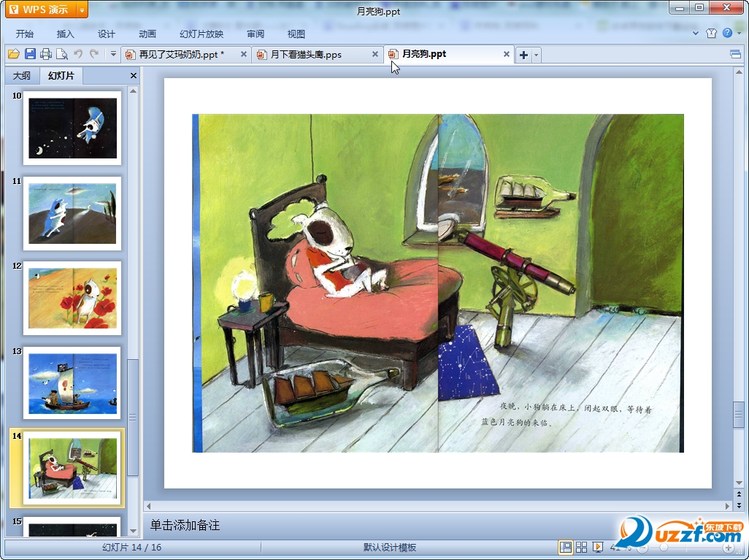Click the main slide image
749x560 pixels.
click(x=438, y=283)
